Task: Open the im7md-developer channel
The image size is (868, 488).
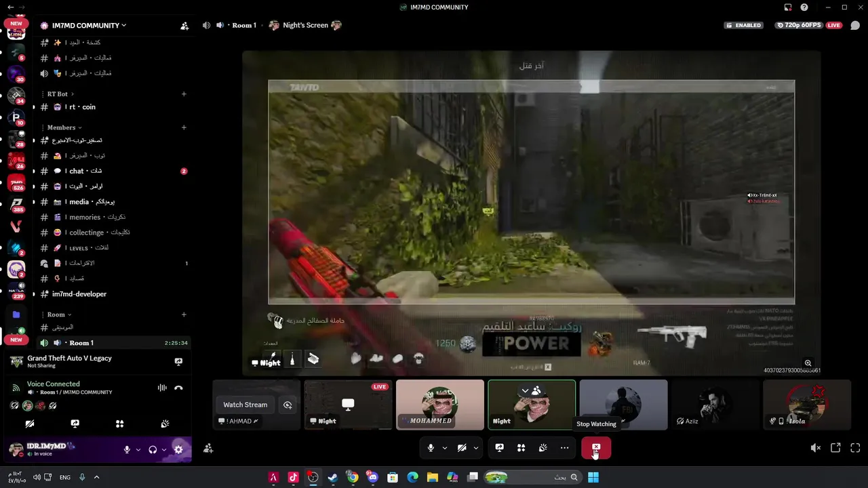Action: [x=113, y=294]
